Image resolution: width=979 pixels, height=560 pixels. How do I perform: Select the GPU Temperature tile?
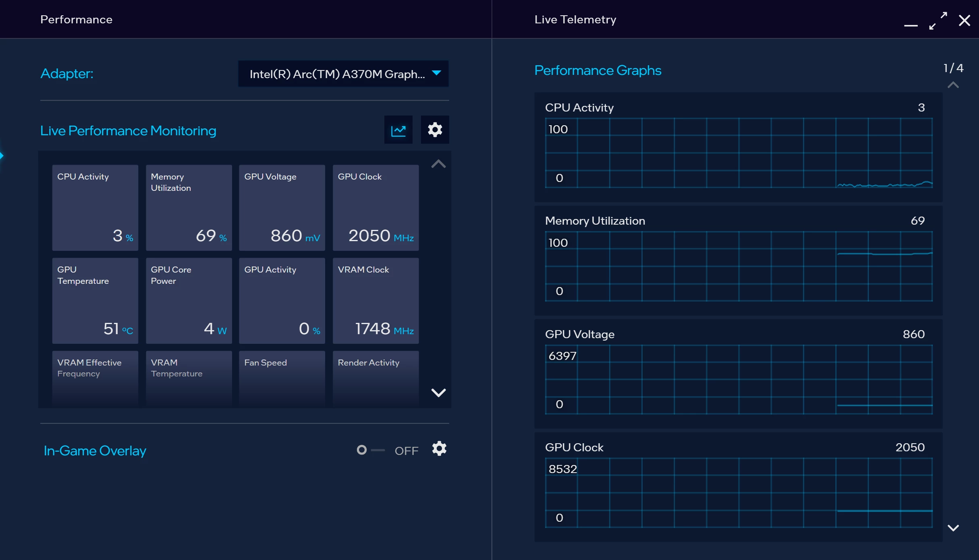[x=95, y=301]
